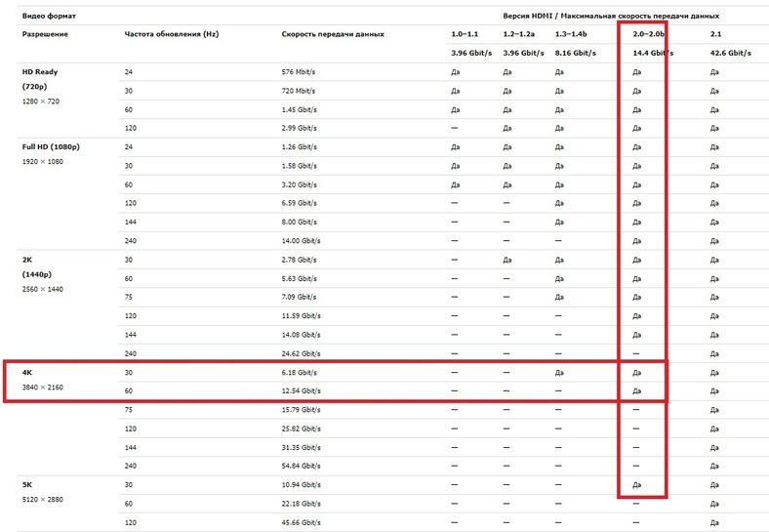Select the 'Скорость передачи данных' column header
The height and width of the screenshot is (532, 769).
pos(333,34)
